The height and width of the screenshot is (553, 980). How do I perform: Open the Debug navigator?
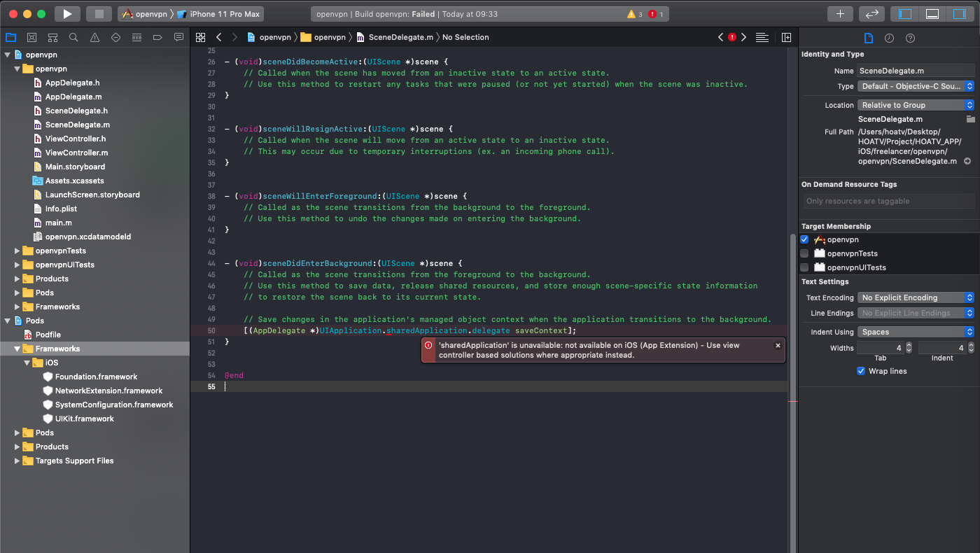click(136, 37)
